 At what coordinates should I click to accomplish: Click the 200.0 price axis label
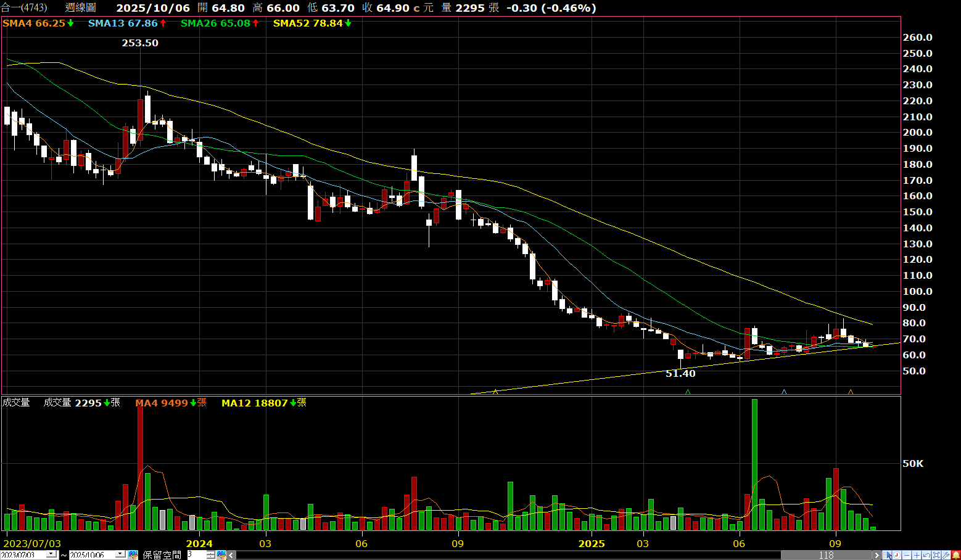coord(917,133)
